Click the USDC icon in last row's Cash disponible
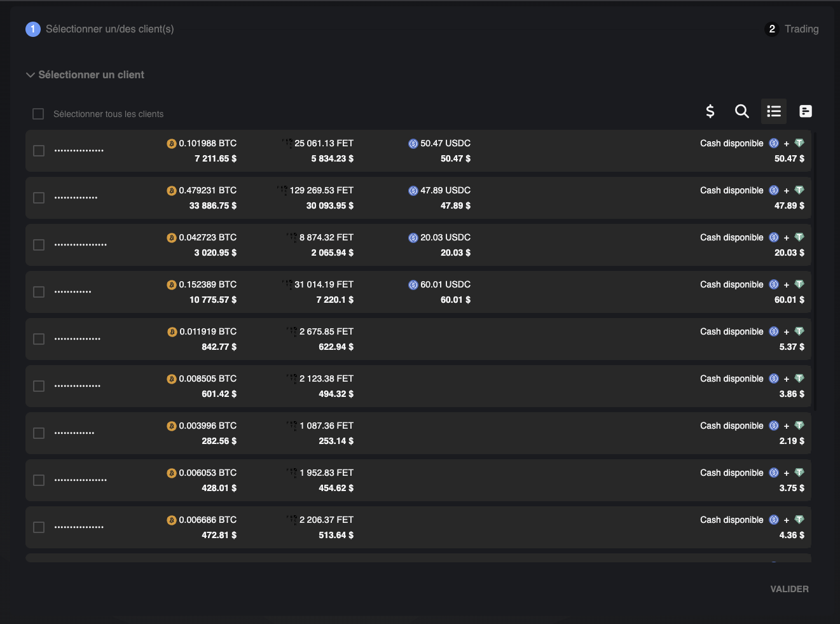 [x=774, y=520]
